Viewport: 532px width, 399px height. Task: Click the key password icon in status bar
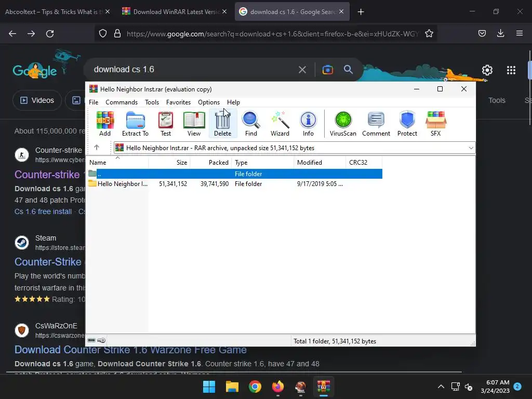point(101,340)
